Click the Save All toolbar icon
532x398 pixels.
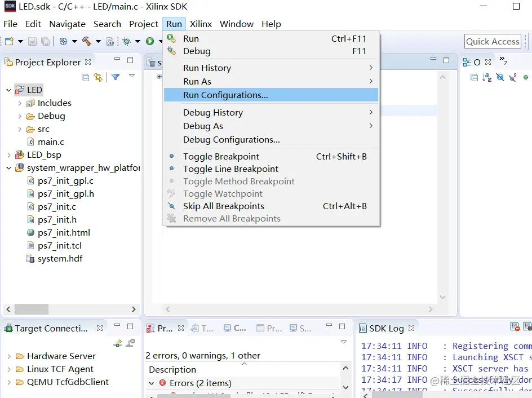click(x=45, y=41)
